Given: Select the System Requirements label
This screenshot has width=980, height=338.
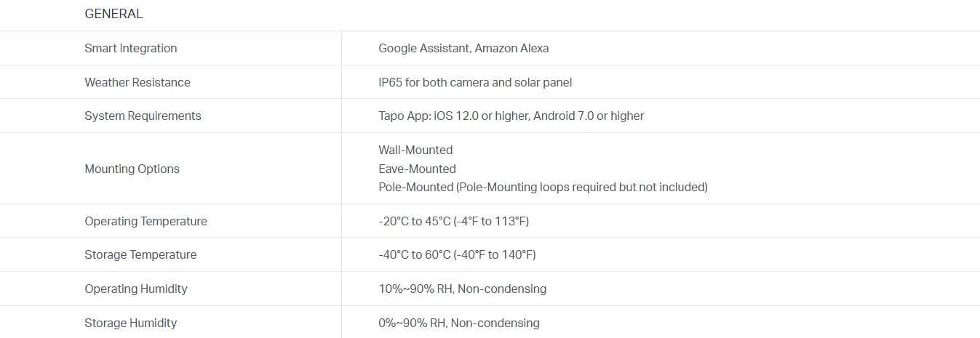Looking at the screenshot, I should click(143, 116).
